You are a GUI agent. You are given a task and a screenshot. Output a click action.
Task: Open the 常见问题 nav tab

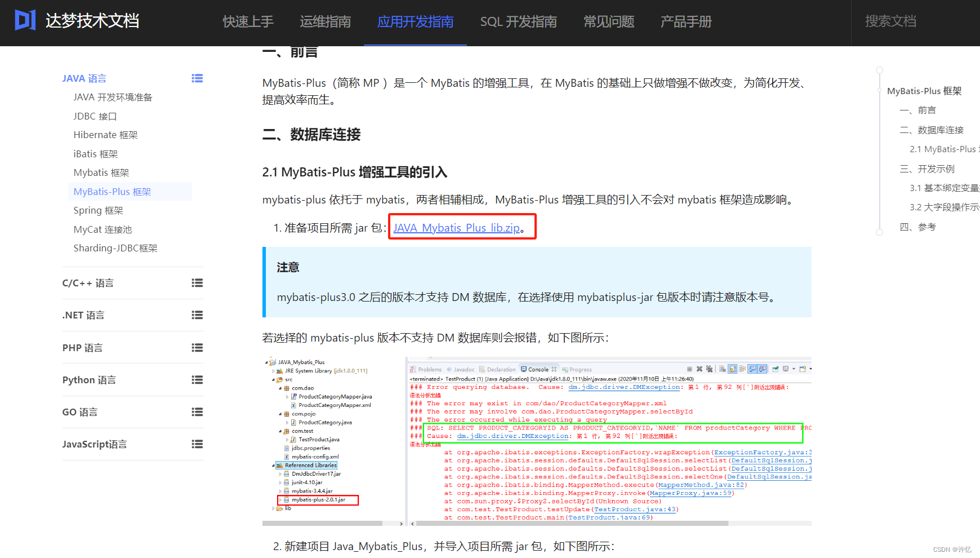click(609, 21)
